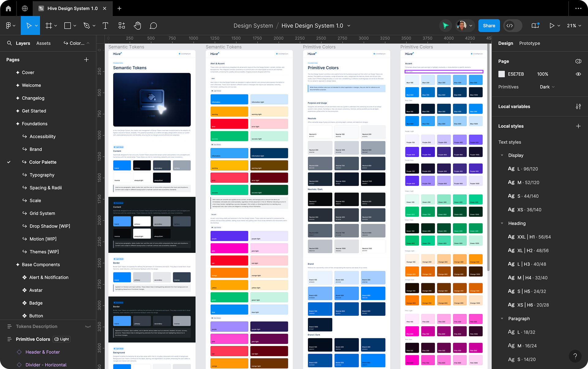Open the file name dropdown chevron
Screen dimensions: 588x369
349,26
